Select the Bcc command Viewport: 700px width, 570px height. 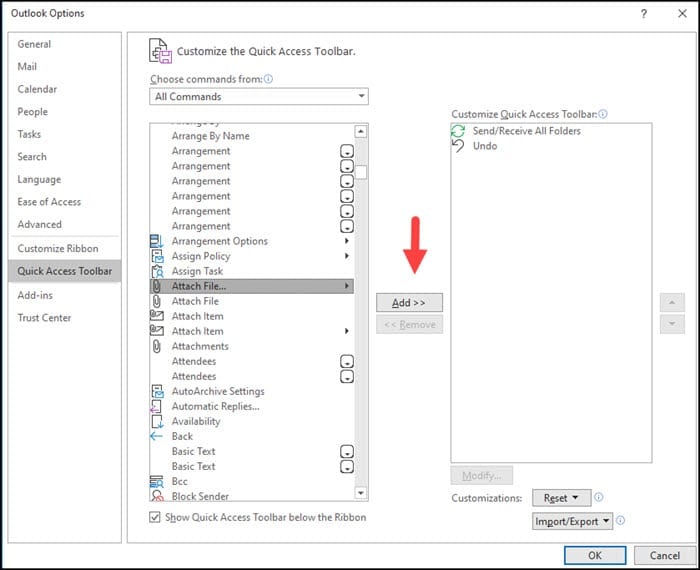pyautogui.click(x=252, y=482)
